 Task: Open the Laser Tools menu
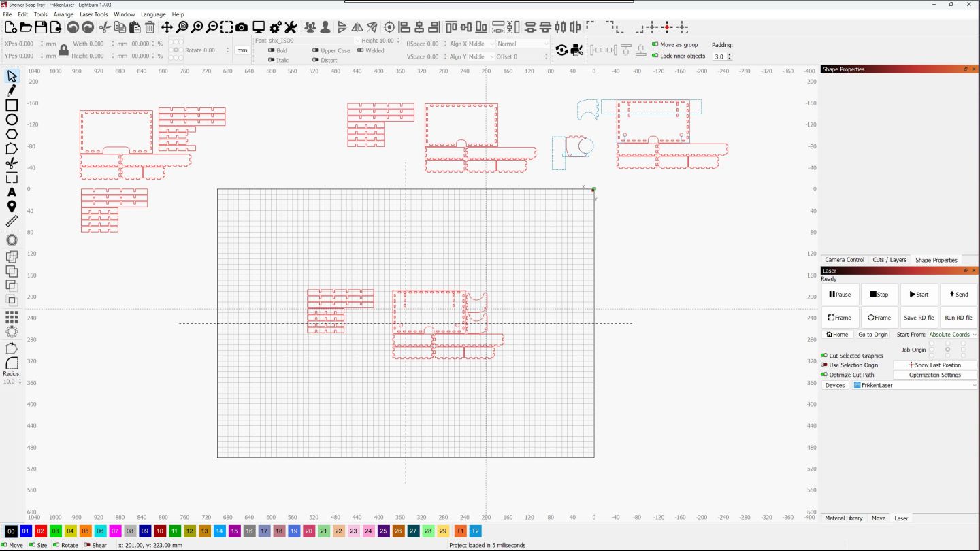click(93, 14)
